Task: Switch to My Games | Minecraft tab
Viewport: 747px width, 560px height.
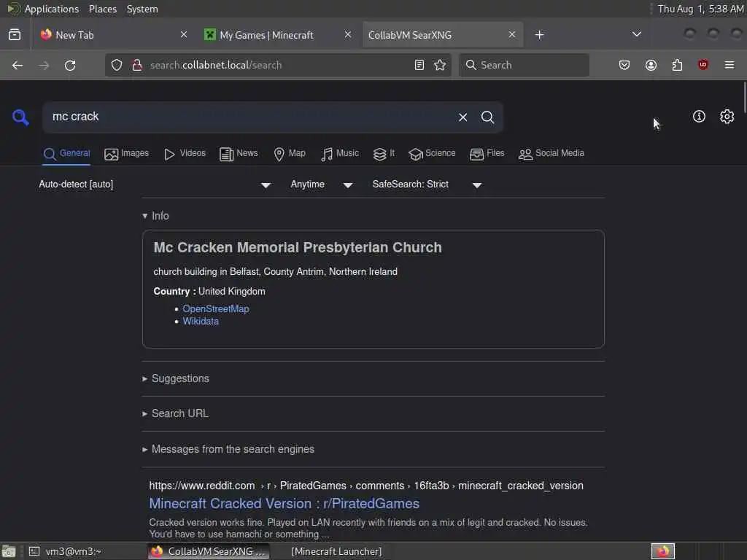Action: pyautogui.click(x=278, y=35)
